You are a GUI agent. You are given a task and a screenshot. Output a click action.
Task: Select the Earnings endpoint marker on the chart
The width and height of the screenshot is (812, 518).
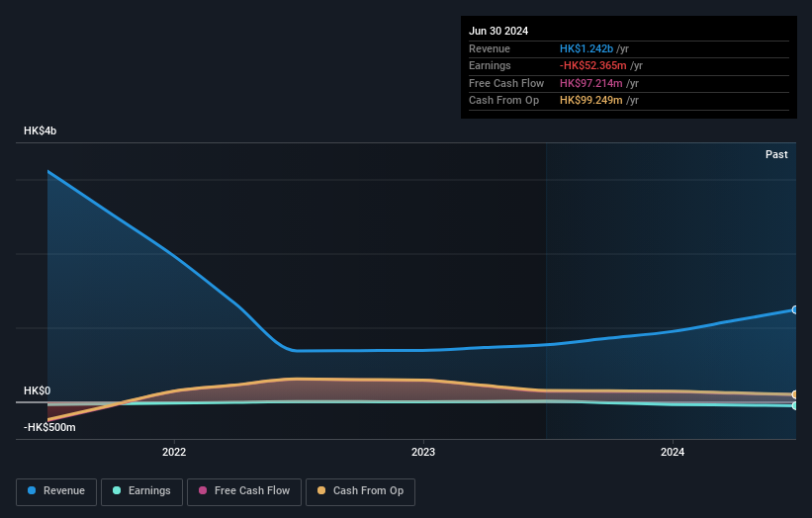coord(795,405)
